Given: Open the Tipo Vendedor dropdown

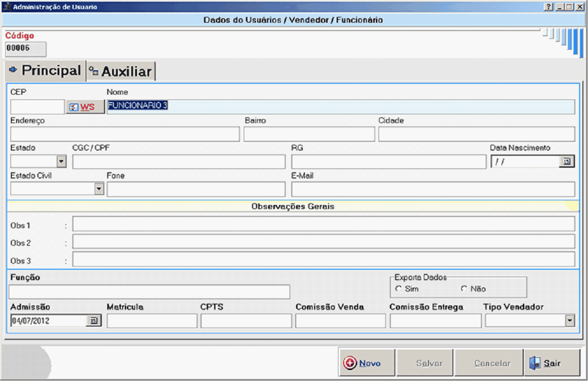Looking at the screenshot, I should coord(570,321).
